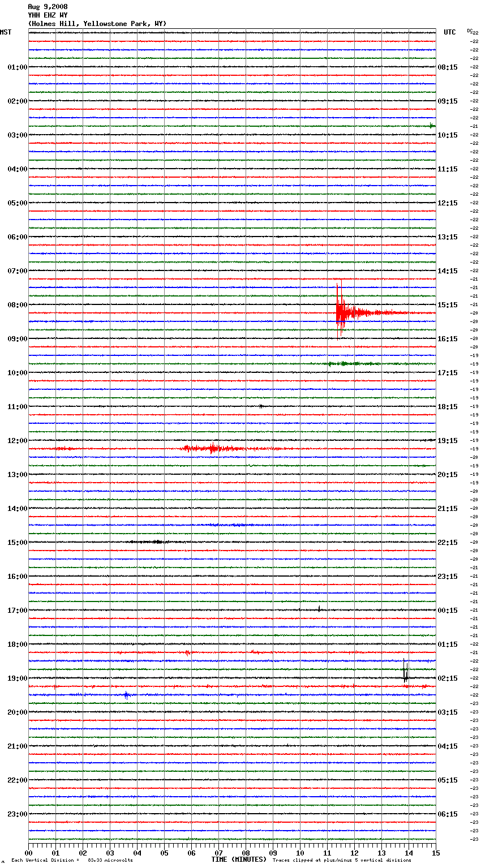Click the "TIME (MINUTES)" axis title
The height and width of the screenshot is (868, 481).
(239, 860)
